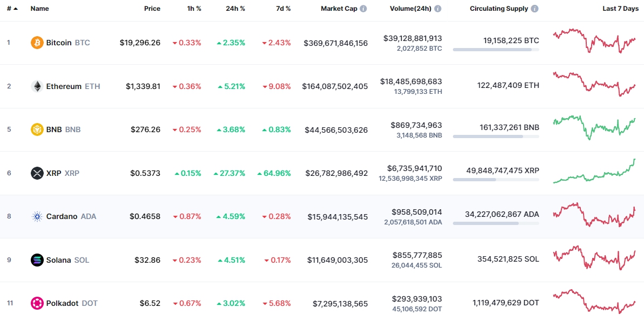
Task: Click Bitcoin's circulating supply progress bar
Action: tap(496, 50)
